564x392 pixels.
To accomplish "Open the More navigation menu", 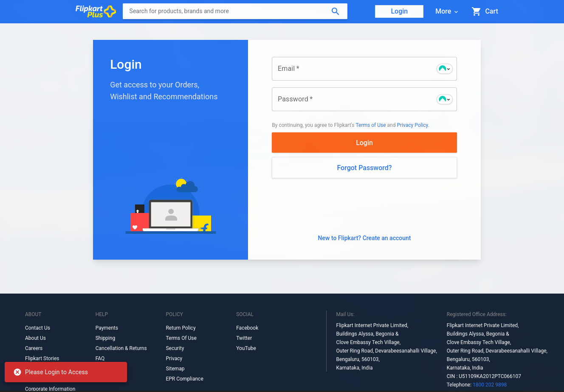I will pos(446,11).
